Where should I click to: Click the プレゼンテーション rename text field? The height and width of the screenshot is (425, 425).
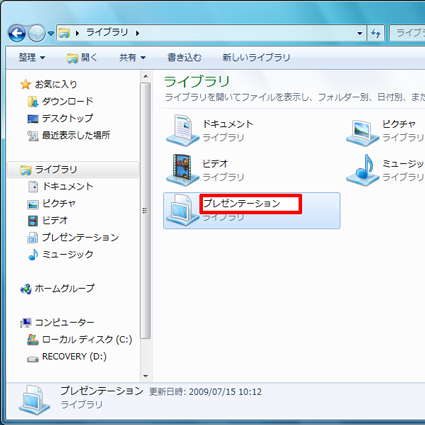251,204
